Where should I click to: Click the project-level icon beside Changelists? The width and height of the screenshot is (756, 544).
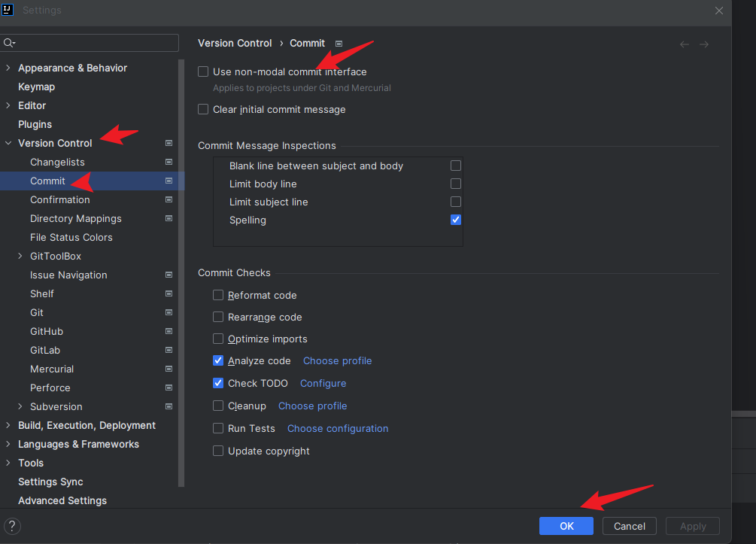[169, 162]
